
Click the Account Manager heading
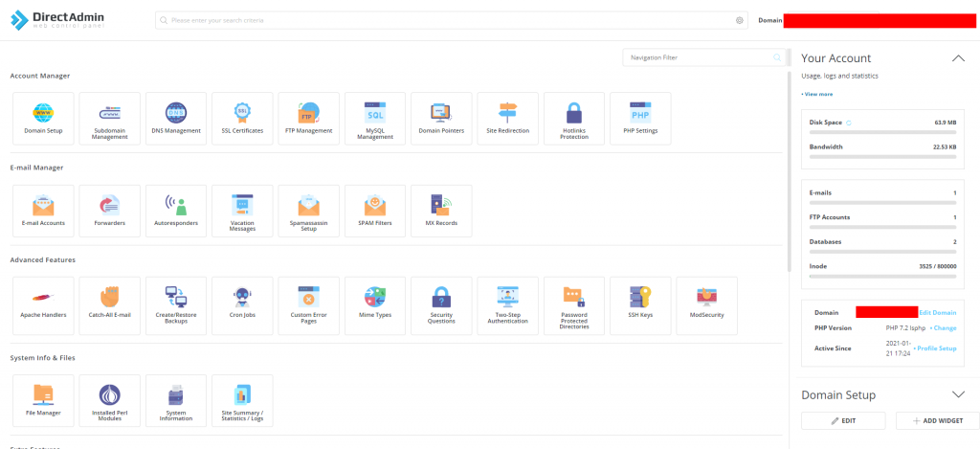pos(40,76)
